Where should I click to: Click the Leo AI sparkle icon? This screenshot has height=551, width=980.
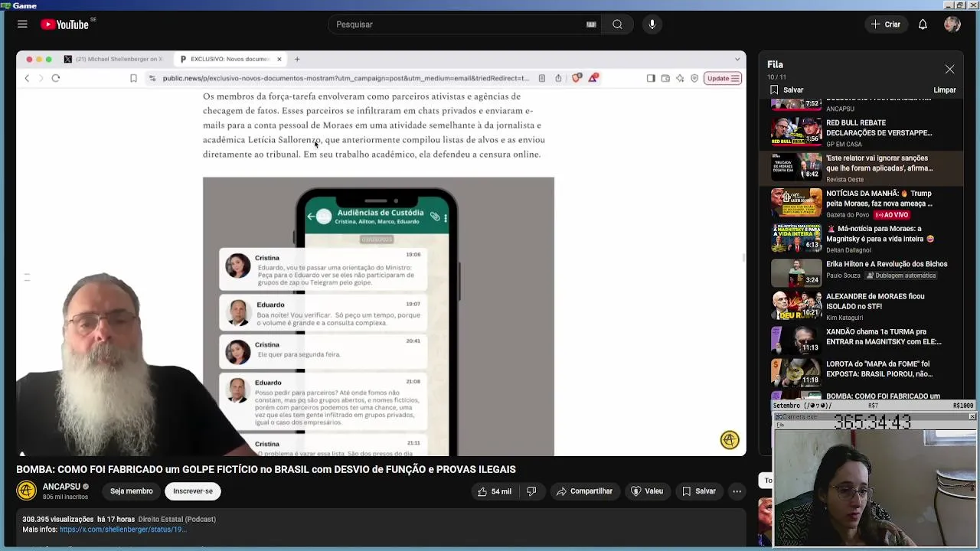click(680, 78)
